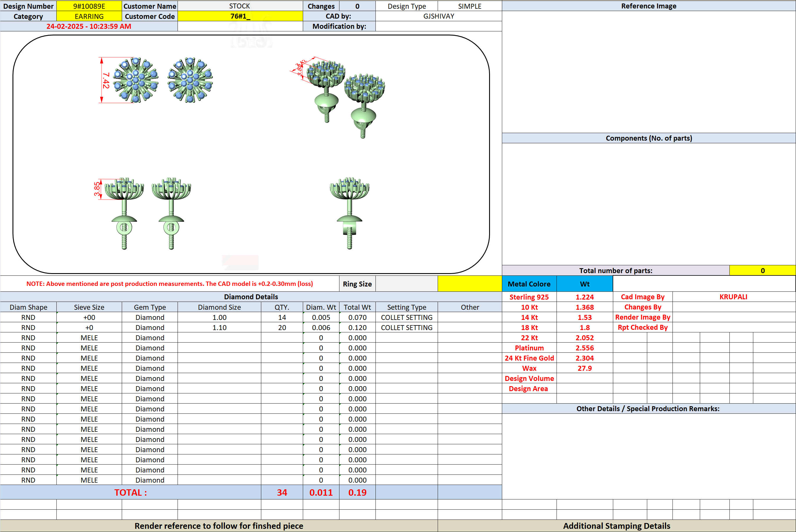
Task: Select the Wax weight 27.9
Action: point(585,368)
